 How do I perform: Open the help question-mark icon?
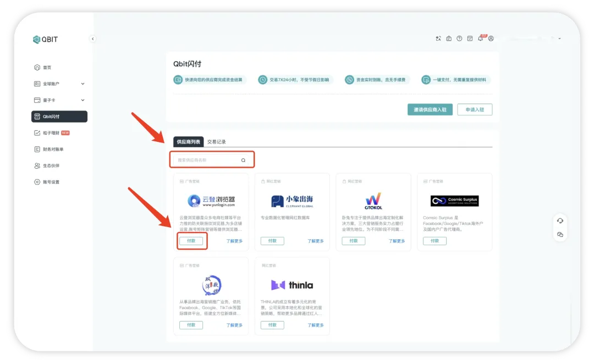point(459,38)
